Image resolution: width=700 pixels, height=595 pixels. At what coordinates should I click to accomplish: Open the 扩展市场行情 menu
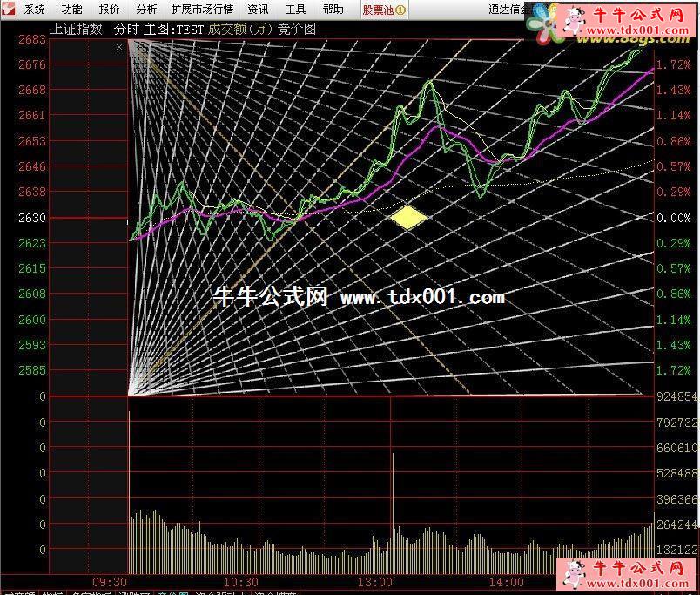pos(202,10)
